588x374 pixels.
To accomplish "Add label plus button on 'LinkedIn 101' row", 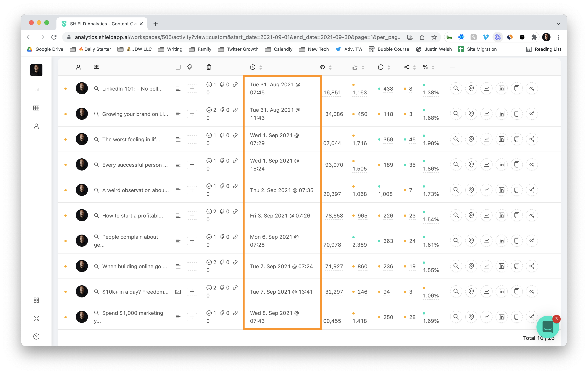I will coord(192,88).
